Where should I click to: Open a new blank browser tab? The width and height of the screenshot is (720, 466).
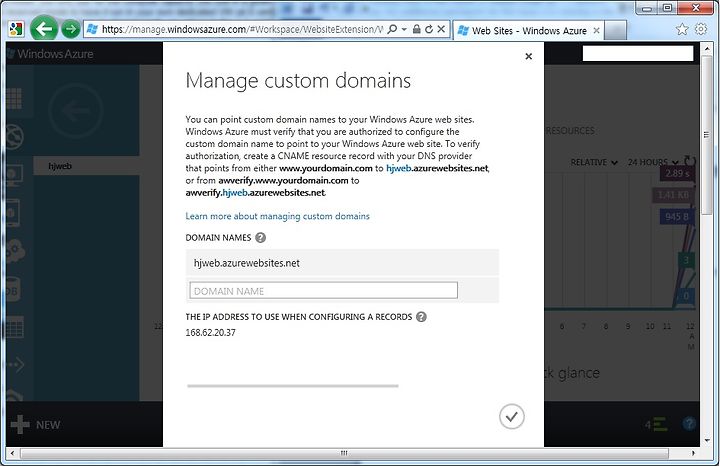tap(615, 31)
